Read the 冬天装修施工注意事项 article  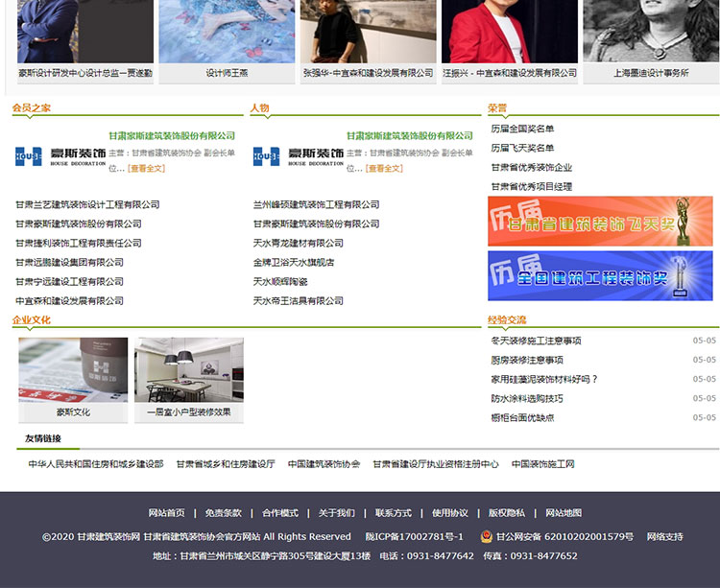coord(536,341)
